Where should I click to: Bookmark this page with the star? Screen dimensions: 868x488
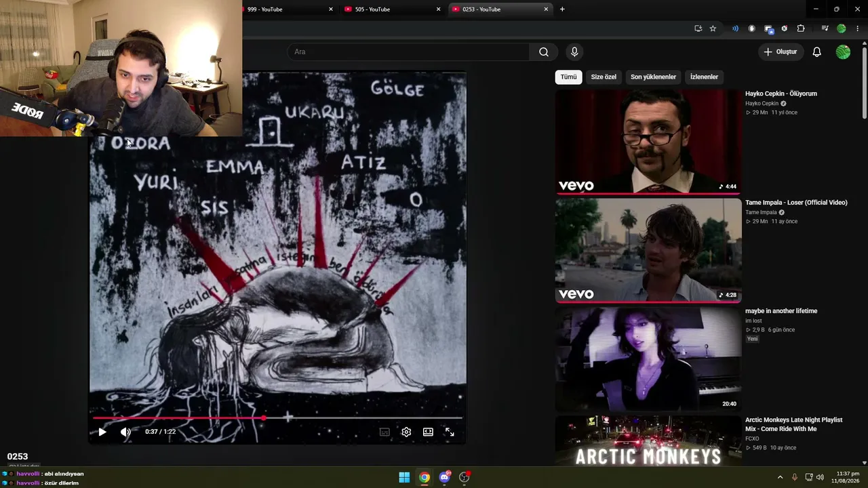[x=713, y=28]
